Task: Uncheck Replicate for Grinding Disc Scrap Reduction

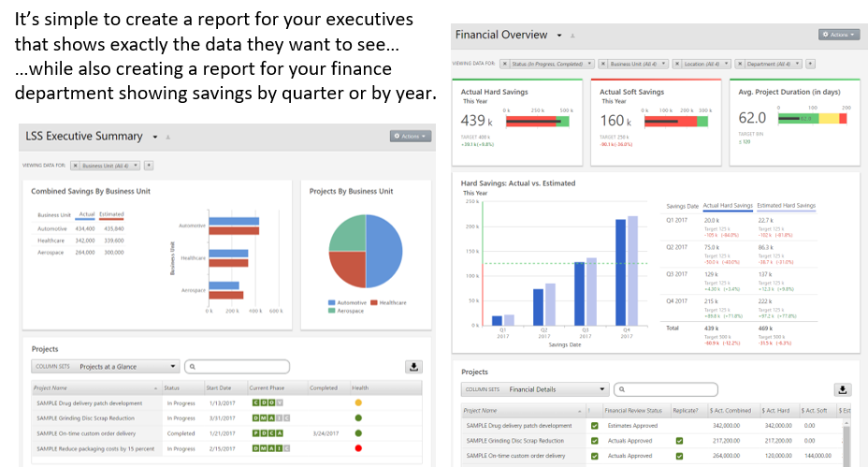Action: [679, 441]
